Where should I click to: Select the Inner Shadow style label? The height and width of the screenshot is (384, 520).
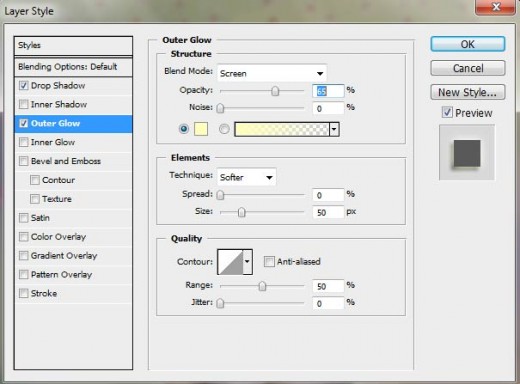(x=59, y=105)
